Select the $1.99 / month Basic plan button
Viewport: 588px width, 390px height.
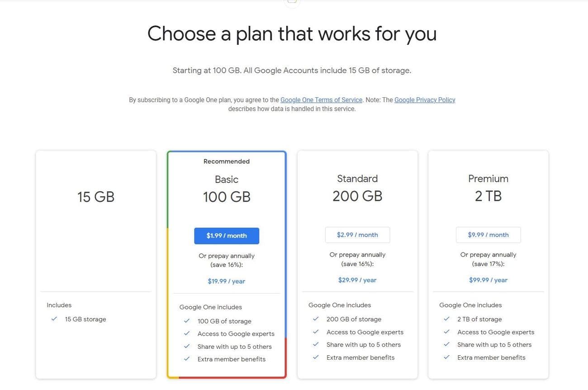[227, 236]
